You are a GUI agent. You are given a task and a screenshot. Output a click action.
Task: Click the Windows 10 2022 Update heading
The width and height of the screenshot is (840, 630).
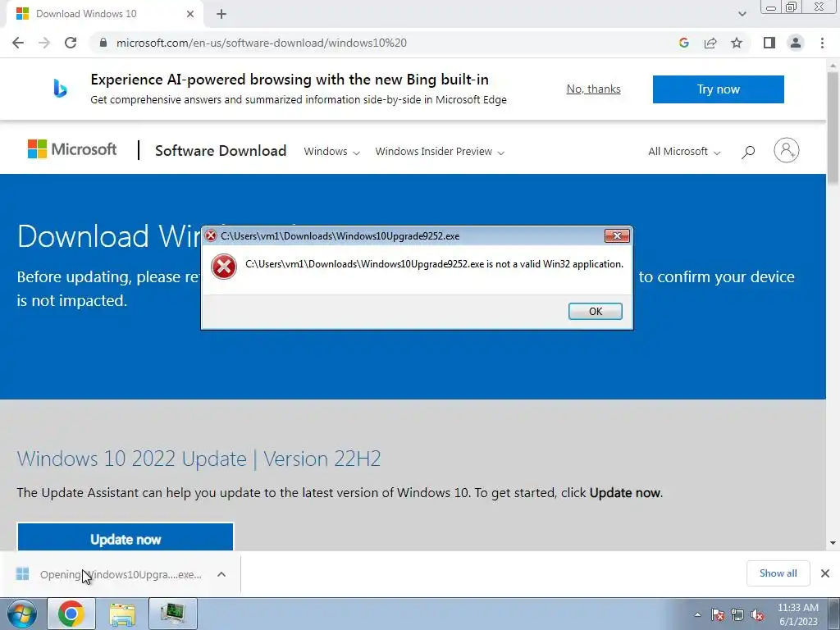click(199, 459)
